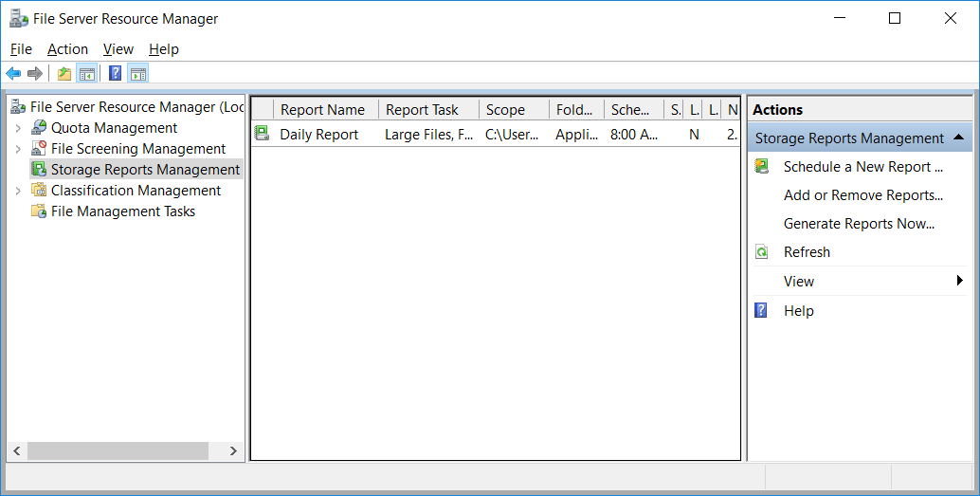Click Refresh in the Actions pane

tap(807, 252)
